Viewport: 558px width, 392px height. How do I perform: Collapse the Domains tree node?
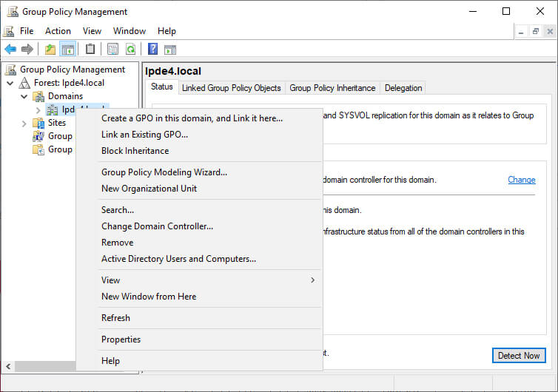24,96
